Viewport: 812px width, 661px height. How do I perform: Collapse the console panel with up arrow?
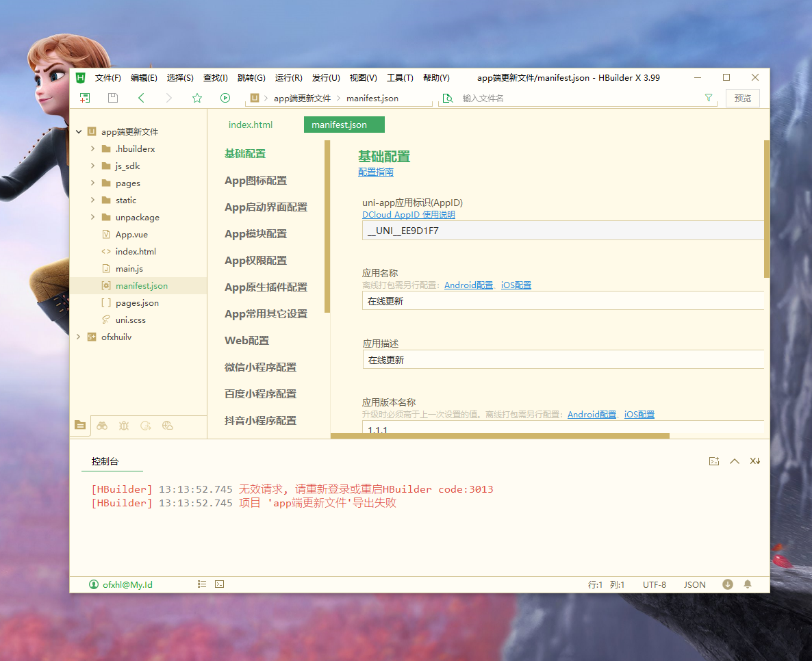735,461
